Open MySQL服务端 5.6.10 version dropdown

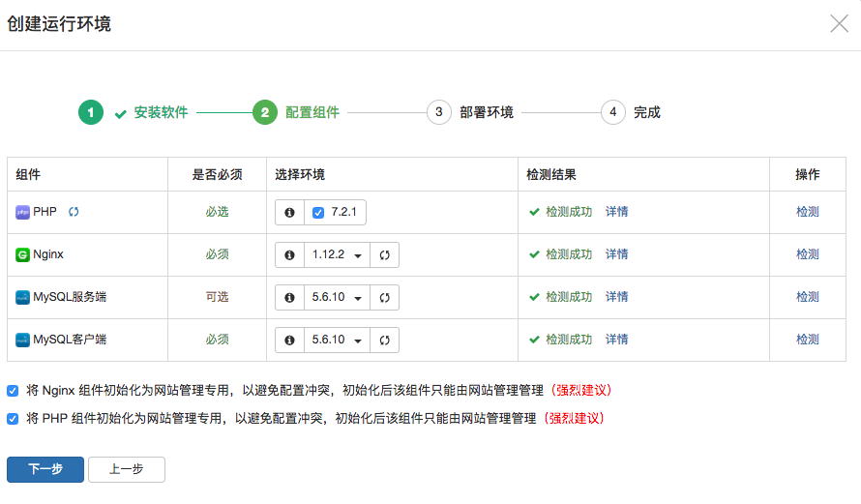click(337, 298)
